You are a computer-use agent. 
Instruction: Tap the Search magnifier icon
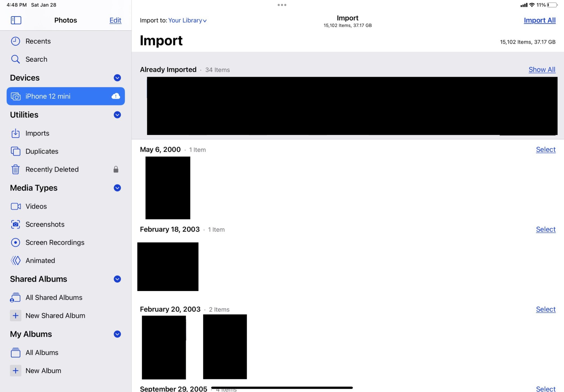16,59
